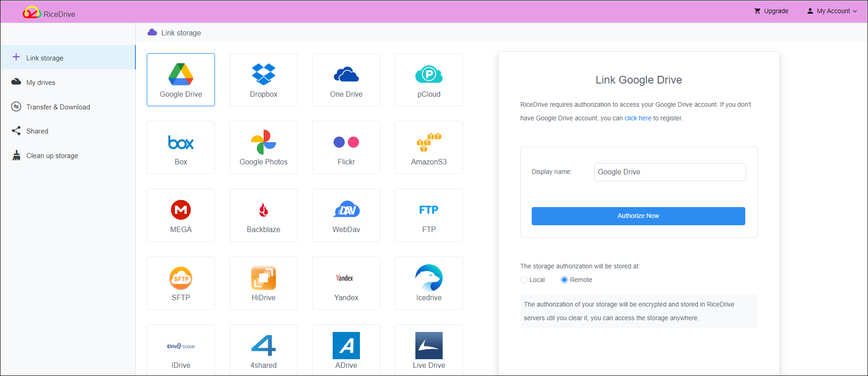Select the Remote storage radio button
Image resolution: width=868 pixels, height=376 pixels.
click(564, 280)
